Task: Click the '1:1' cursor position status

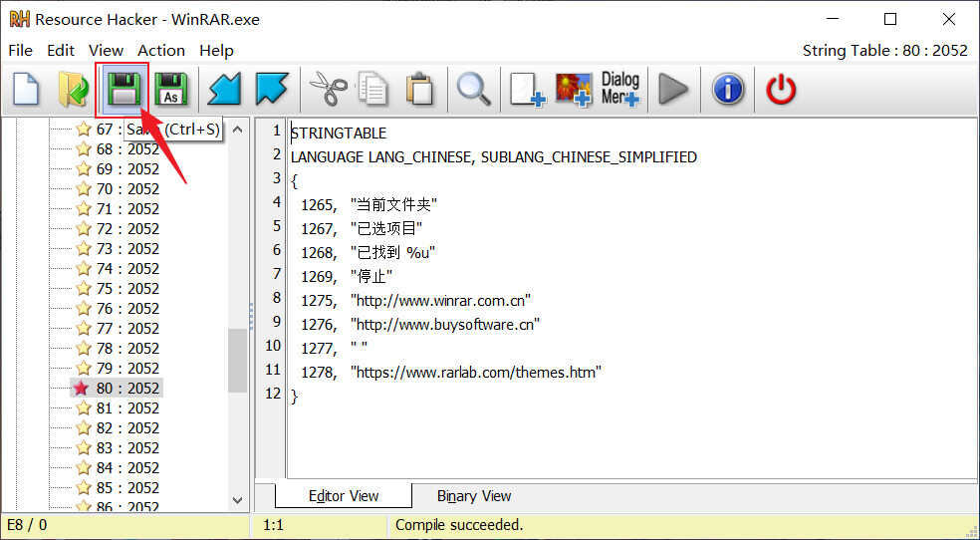Action: [x=273, y=525]
